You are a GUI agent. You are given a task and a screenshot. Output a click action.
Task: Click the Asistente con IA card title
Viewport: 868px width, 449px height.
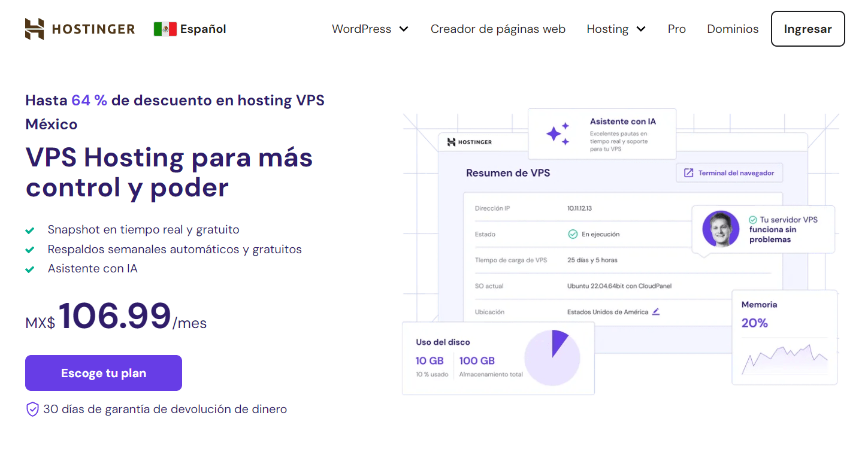tap(623, 122)
